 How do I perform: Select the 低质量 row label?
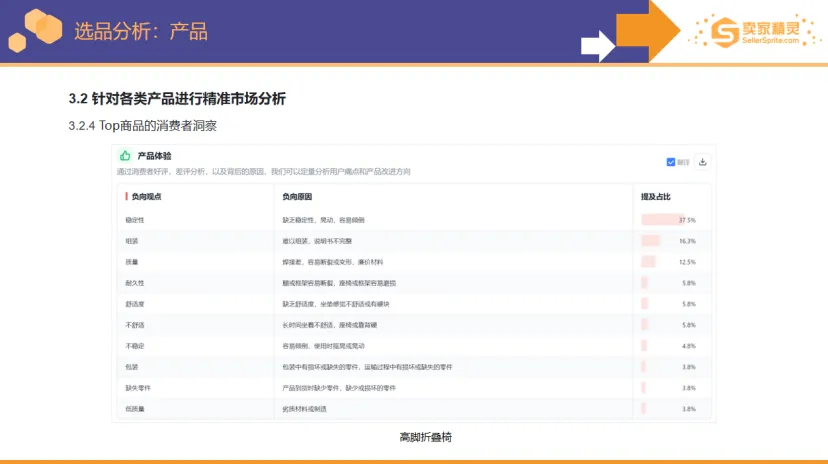135,409
